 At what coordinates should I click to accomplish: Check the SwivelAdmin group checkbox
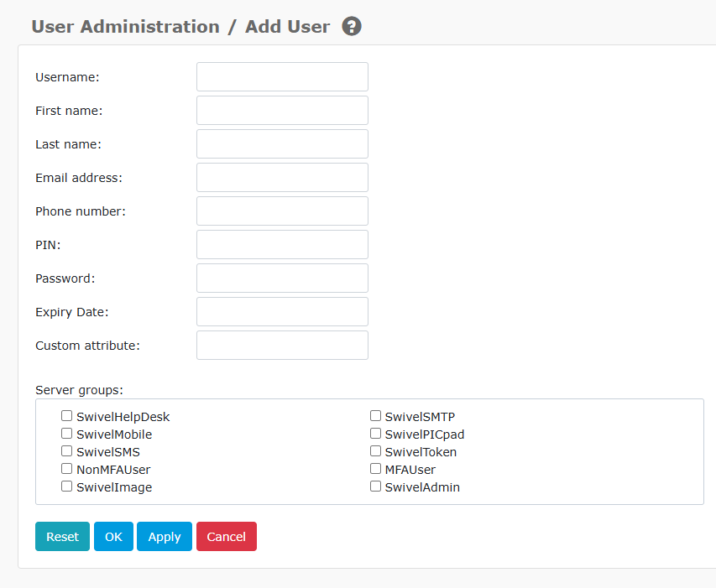pyautogui.click(x=375, y=486)
